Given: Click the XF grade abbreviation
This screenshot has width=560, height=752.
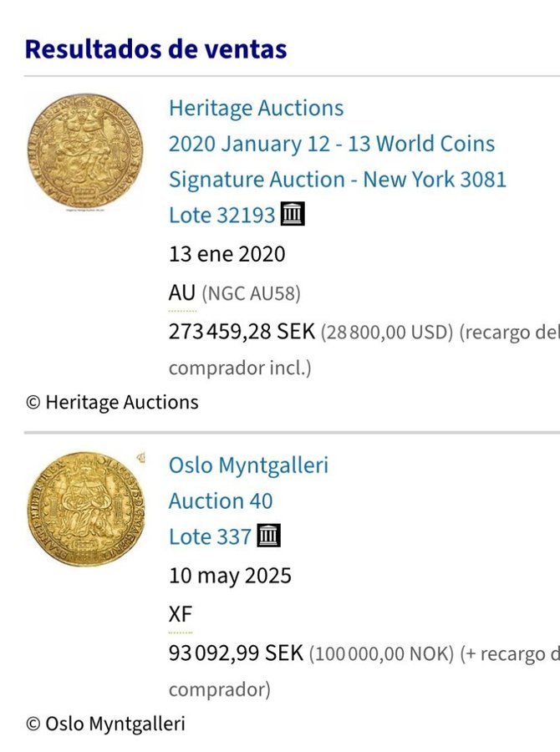Looking at the screenshot, I should click(x=180, y=615).
